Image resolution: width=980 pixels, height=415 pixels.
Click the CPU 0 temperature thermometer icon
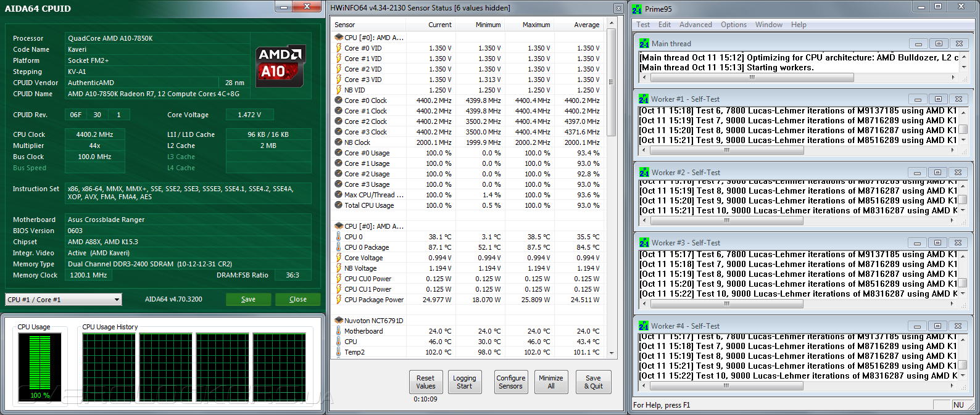338,237
